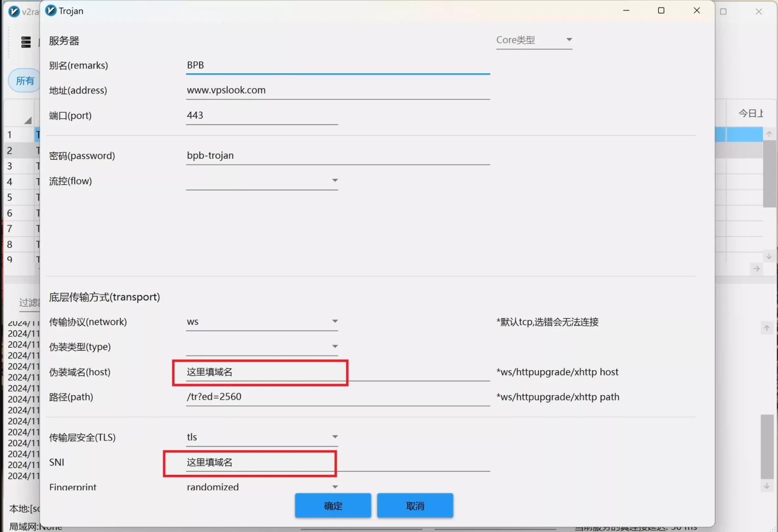Click the 别名(remarks) field containing BPB
778x532 pixels.
338,65
